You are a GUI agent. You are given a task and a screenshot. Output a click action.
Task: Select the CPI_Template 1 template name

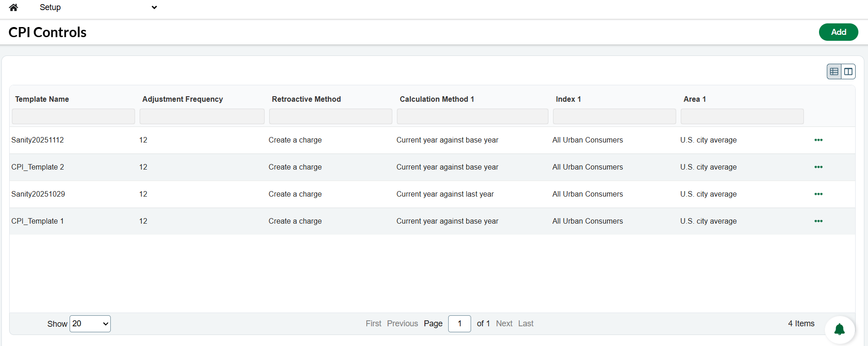point(38,221)
